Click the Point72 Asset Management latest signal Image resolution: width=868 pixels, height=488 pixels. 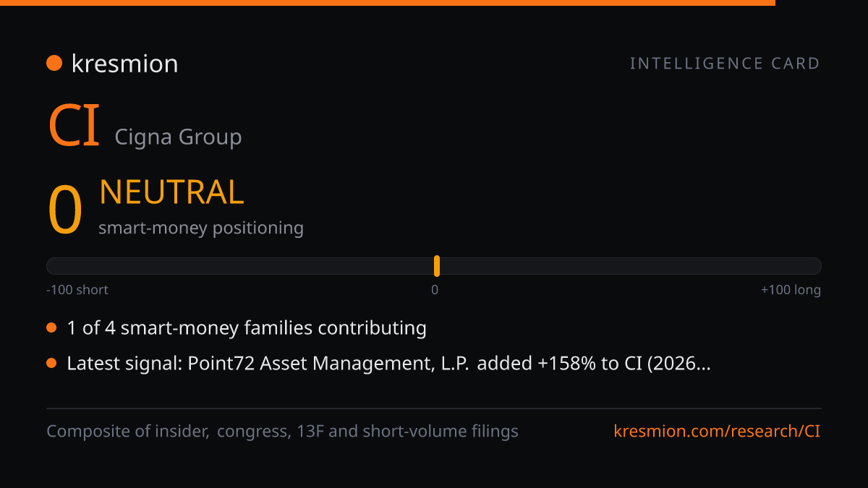(388, 363)
